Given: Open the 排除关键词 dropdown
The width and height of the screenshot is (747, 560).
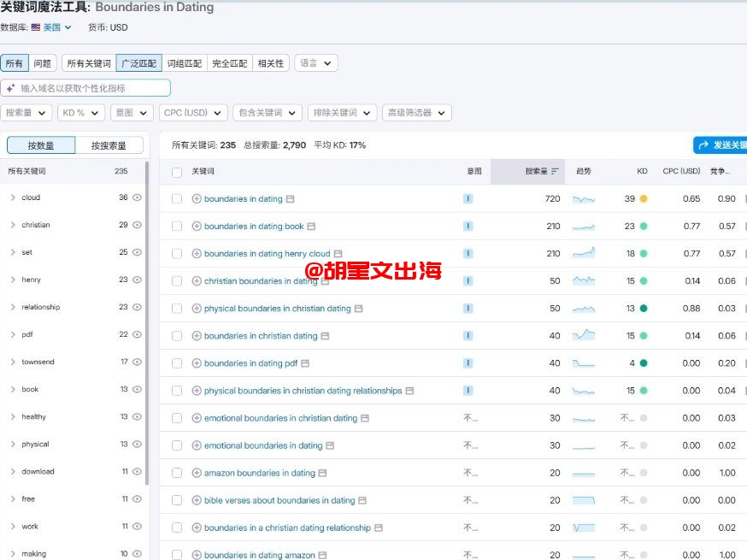Looking at the screenshot, I should point(342,113).
